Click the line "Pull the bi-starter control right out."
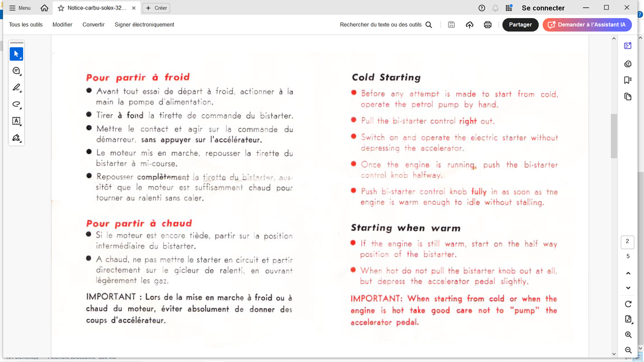The image size is (644, 362). [x=428, y=121]
